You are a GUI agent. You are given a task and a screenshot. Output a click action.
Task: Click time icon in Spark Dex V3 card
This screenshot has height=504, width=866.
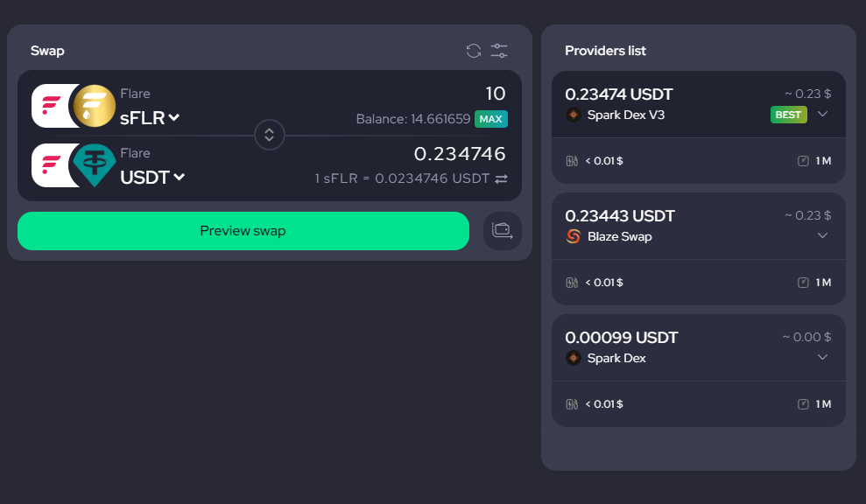[x=803, y=161]
